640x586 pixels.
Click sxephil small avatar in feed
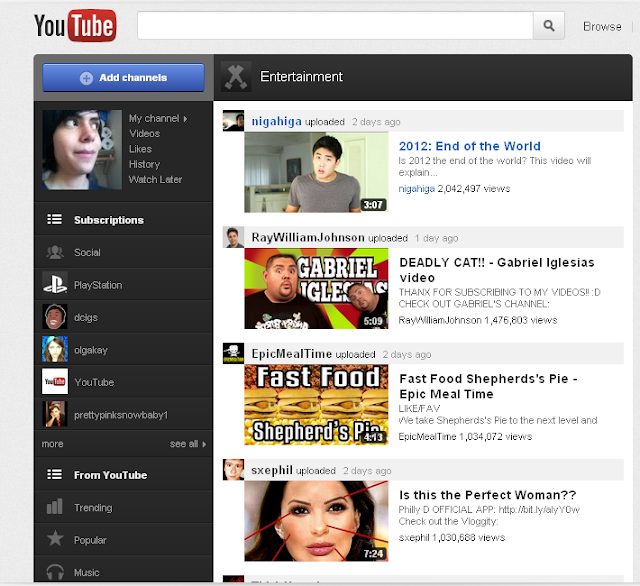click(x=233, y=470)
